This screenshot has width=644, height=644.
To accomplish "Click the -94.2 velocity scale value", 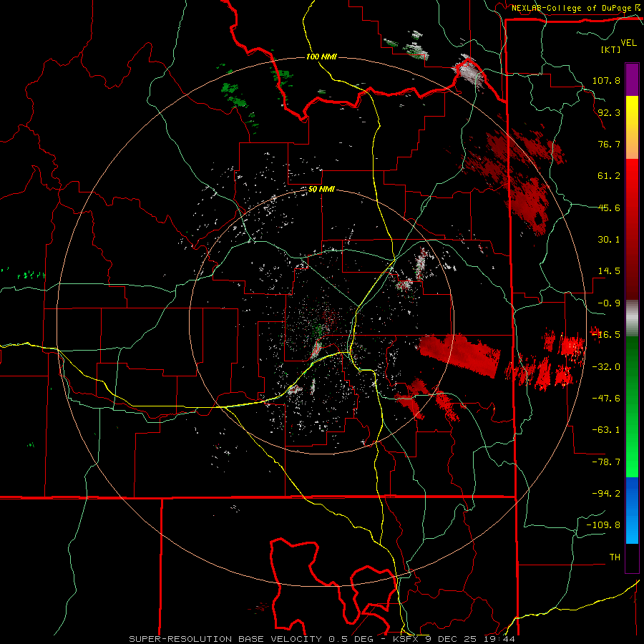I will [x=606, y=494].
